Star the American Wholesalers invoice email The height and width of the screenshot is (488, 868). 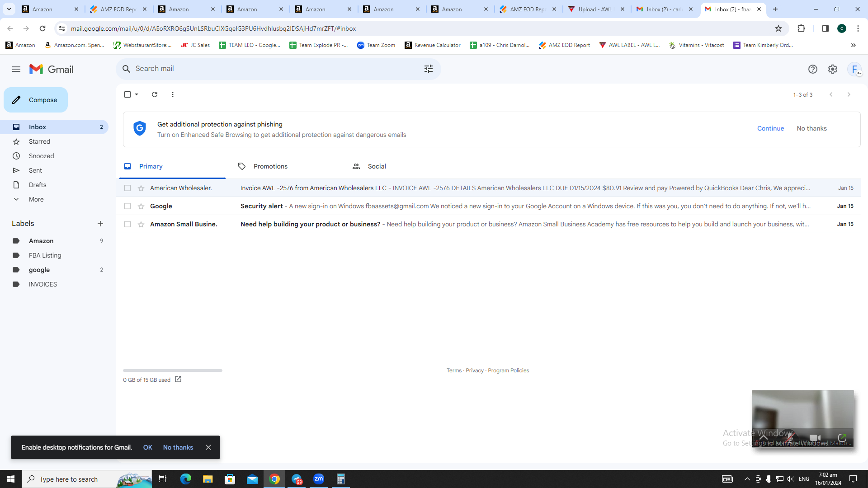point(141,188)
